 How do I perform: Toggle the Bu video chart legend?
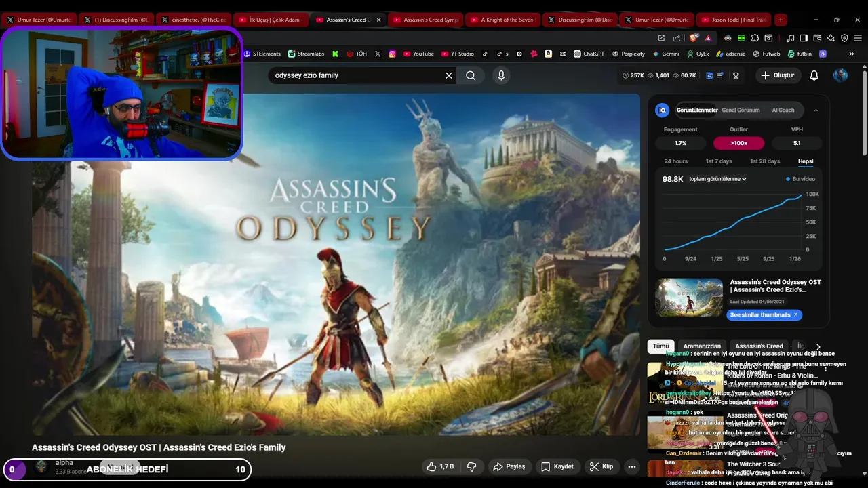coord(800,179)
